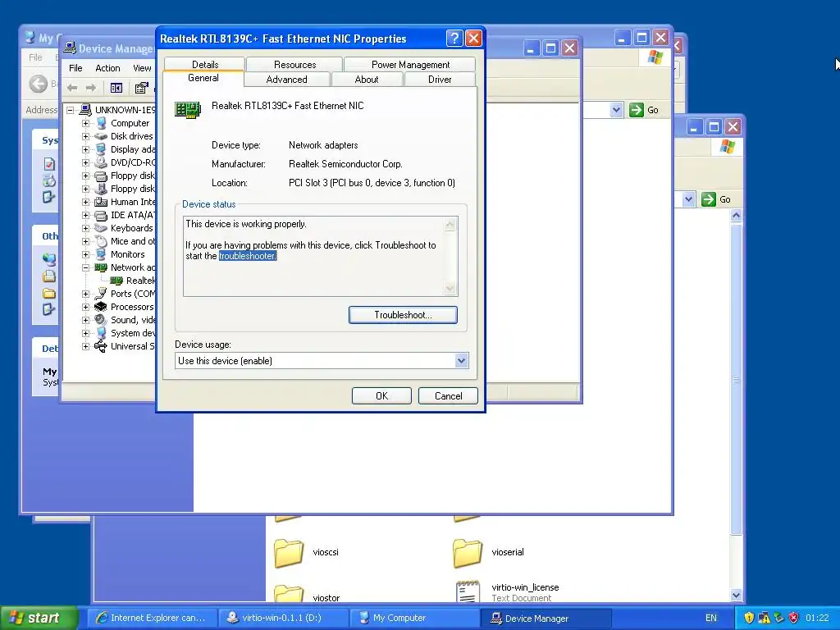Open the Power Management tab

point(410,64)
